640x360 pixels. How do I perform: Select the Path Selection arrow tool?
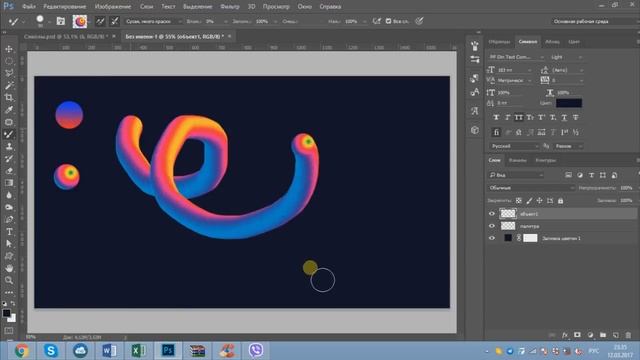[9, 244]
